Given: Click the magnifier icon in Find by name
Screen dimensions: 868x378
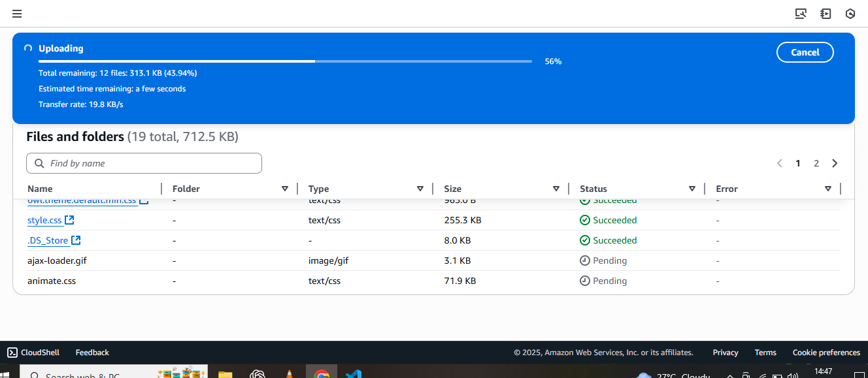Looking at the screenshot, I should tap(40, 163).
